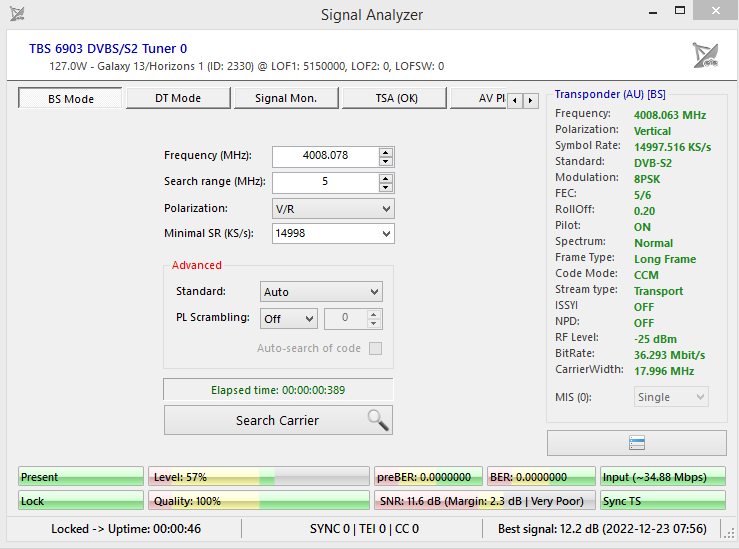Click the Lock status indicator

click(x=81, y=500)
